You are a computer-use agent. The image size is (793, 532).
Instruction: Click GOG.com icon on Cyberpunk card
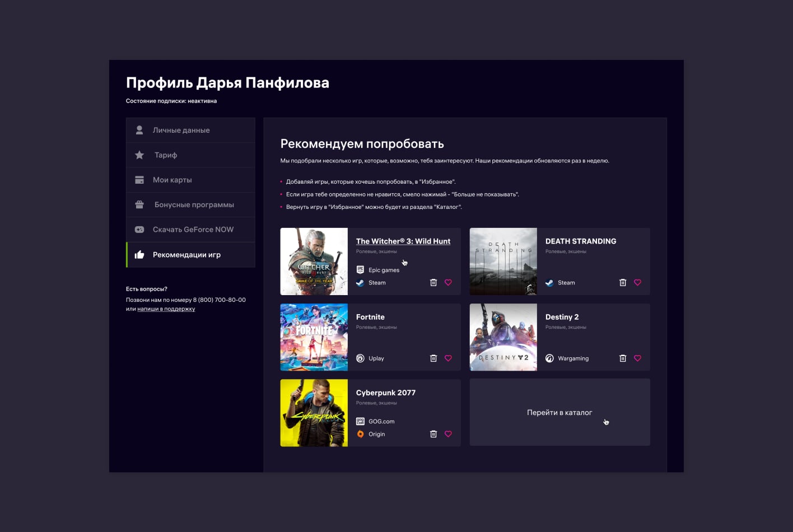tap(360, 421)
